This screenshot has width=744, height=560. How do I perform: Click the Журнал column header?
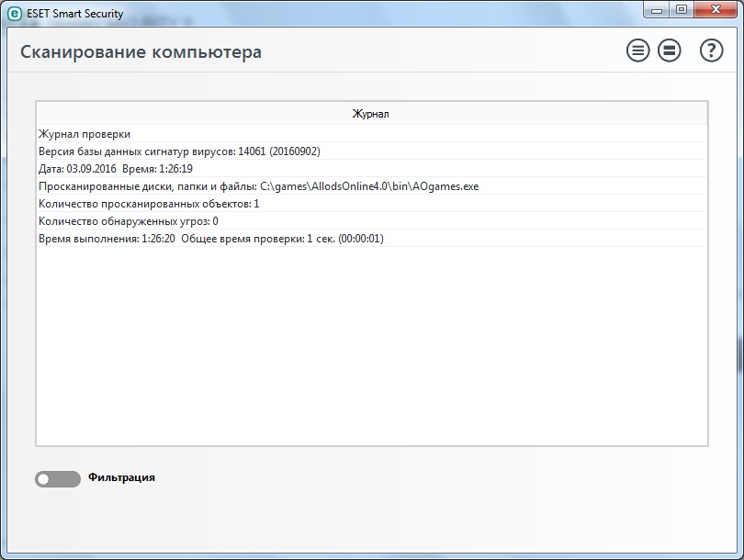pos(371,114)
